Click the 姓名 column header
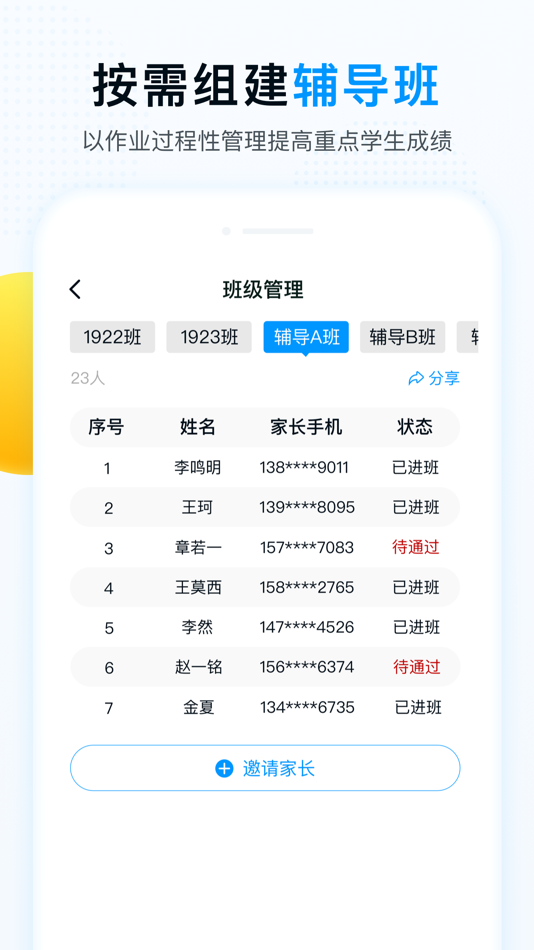 pyautogui.click(x=198, y=427)
